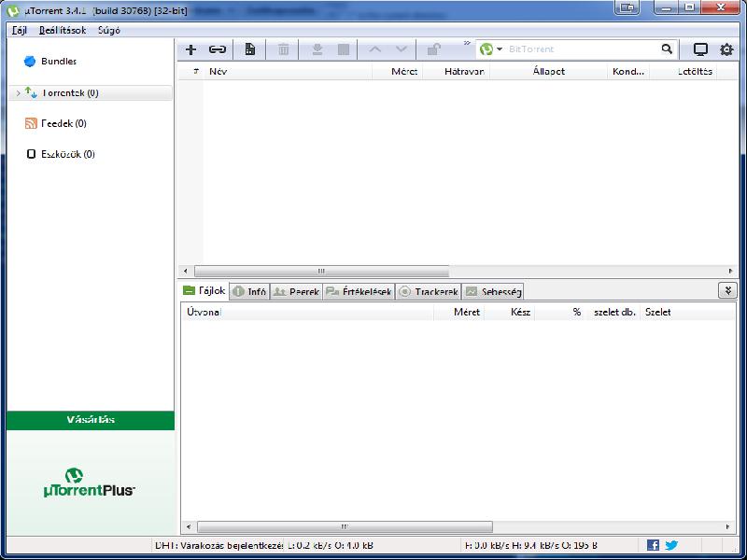Show hidden toolbar items via double chevron

pyautogui.click(x=467, y=43)
